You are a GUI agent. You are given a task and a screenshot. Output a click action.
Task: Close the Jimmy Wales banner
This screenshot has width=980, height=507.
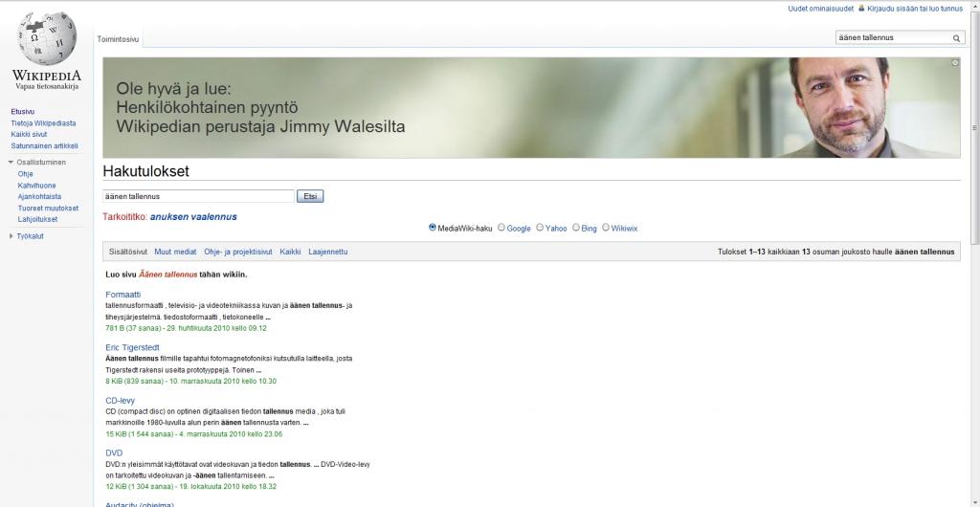tap(954, 63)
